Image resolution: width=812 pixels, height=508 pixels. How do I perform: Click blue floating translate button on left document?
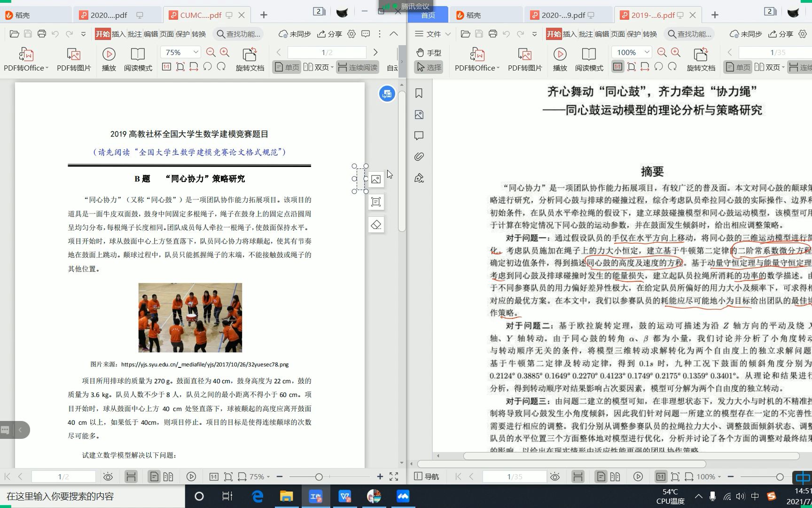coord(387,94)
